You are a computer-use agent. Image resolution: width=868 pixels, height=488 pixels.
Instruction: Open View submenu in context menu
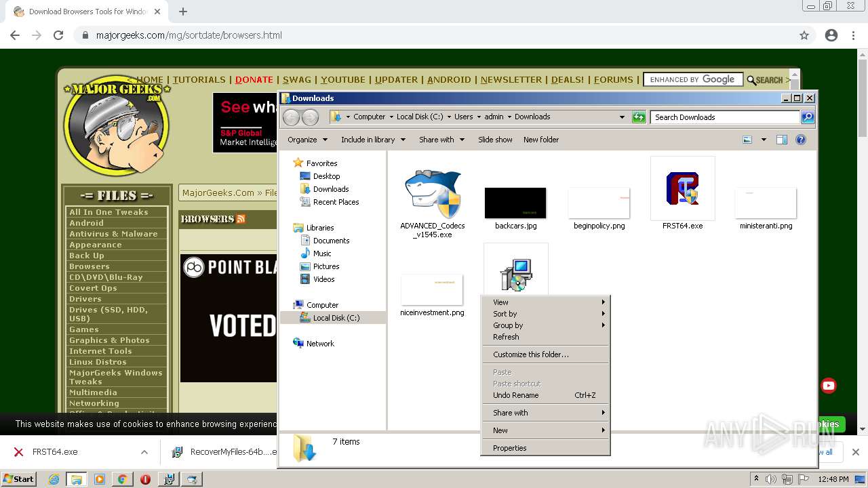[546, 302]
